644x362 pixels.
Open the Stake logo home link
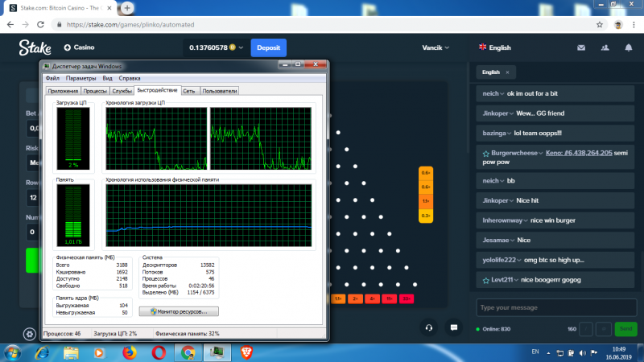tap(35, 47)
